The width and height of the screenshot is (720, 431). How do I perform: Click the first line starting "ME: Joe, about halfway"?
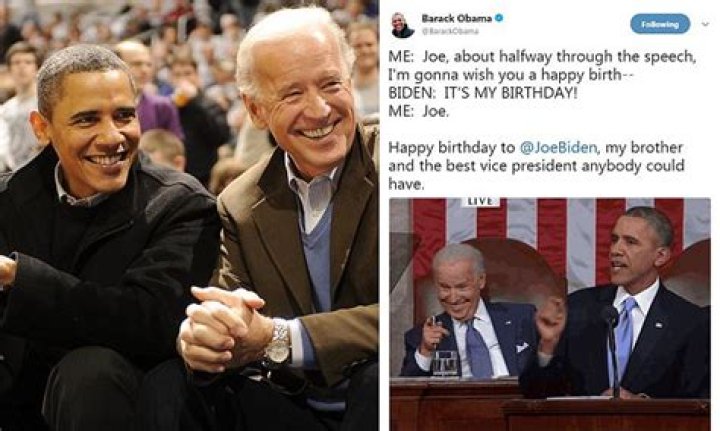coord(542,56)
